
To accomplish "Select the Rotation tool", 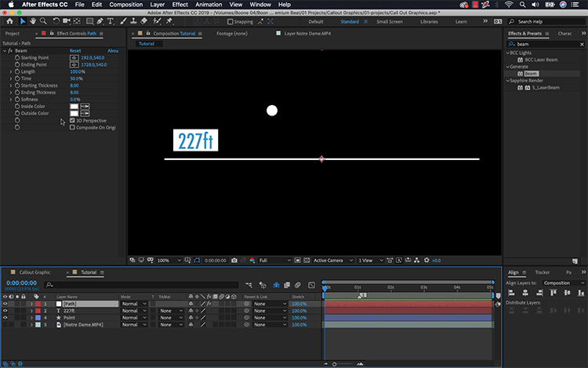I will [x=56, y=21].
